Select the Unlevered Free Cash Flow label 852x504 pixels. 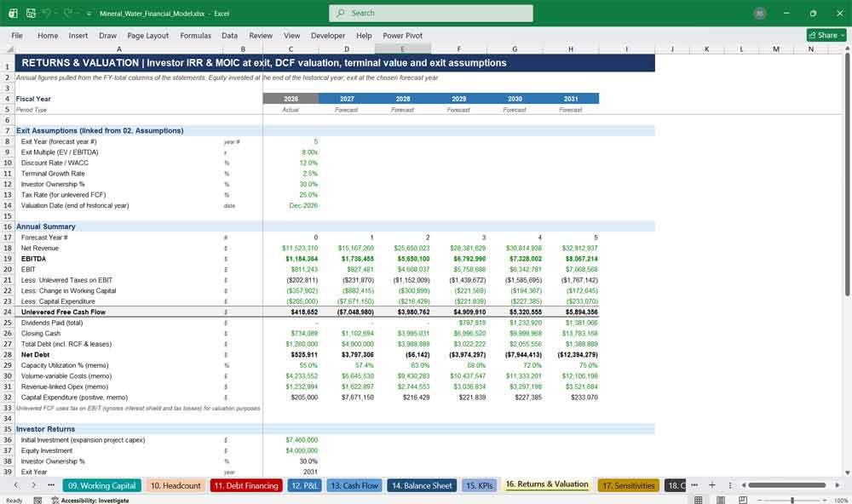(x=63, y=312)
